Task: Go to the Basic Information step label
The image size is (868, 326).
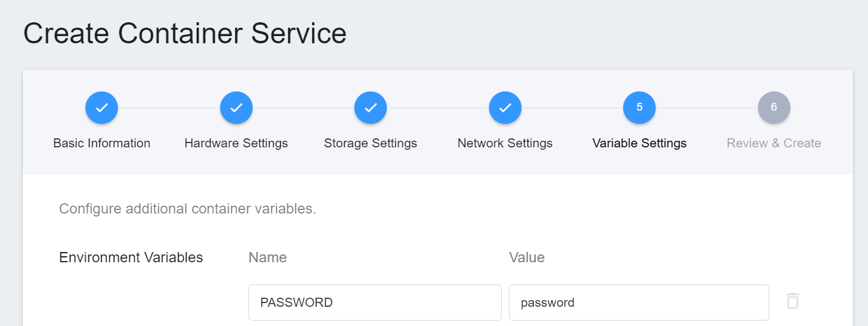Action: click(102, 143)
